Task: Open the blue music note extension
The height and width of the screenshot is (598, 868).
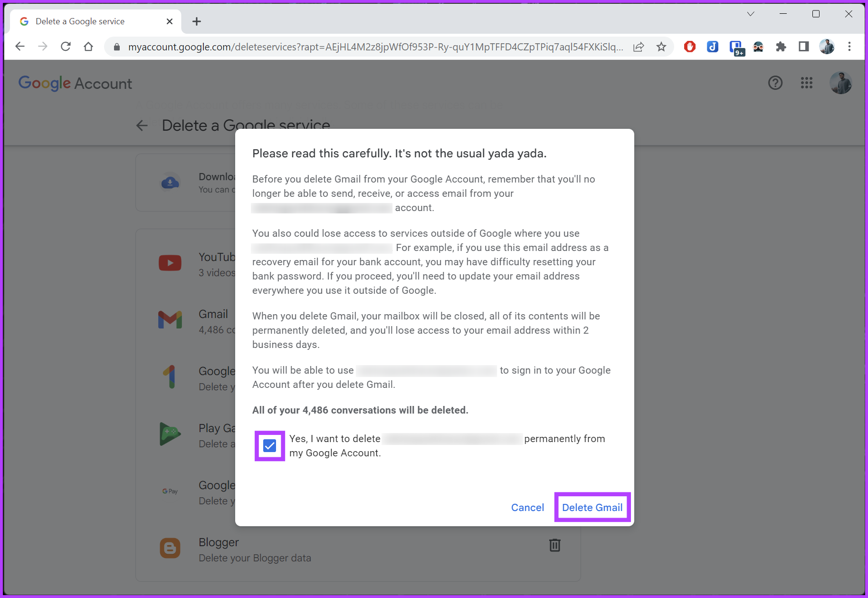Action: click(x=713, y=47)
